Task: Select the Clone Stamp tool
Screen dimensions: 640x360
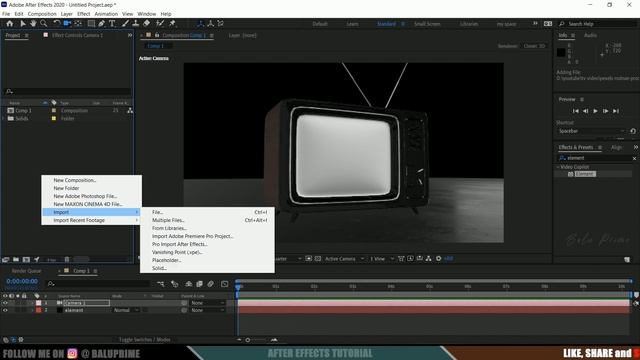Action: (x=136, y=24)
